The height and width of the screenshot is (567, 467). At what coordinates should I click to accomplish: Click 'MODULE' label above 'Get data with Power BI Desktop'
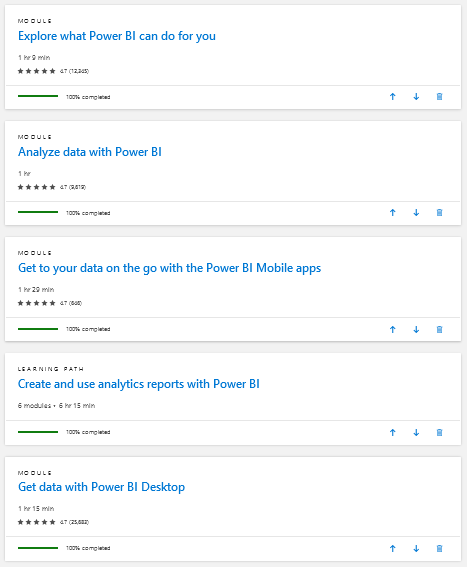[35, 473]
